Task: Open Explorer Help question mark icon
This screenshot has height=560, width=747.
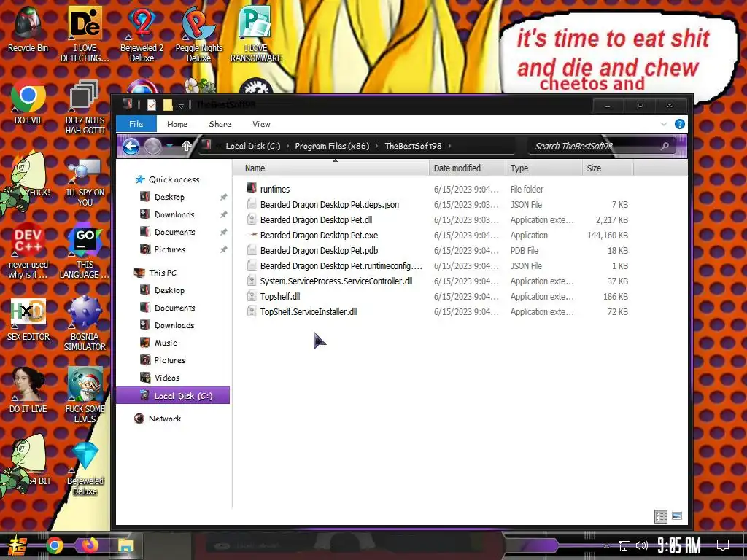Action: coord(680,124)
